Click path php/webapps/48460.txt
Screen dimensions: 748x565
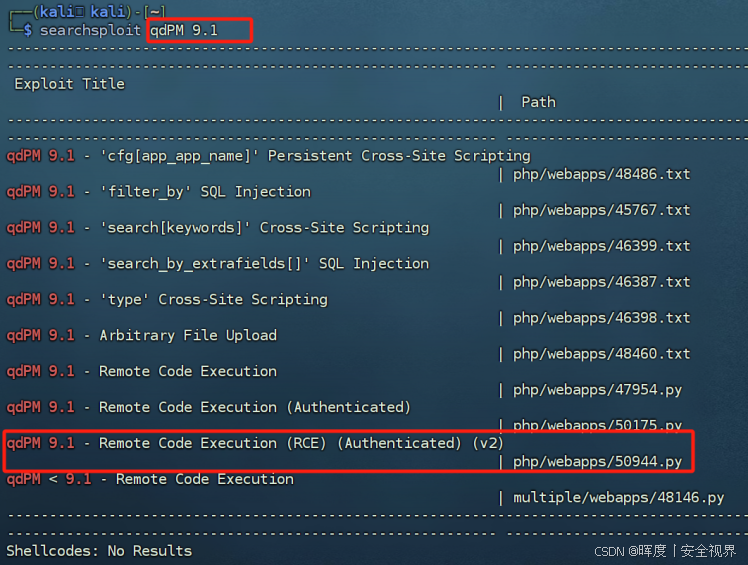pyautogui.click(x=602, y=354)
